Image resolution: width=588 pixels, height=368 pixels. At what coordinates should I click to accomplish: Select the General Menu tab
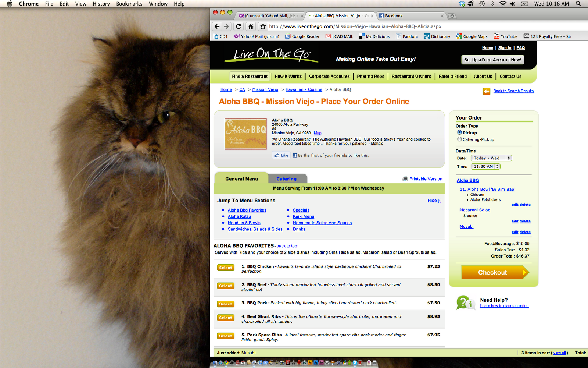[241, 179]
